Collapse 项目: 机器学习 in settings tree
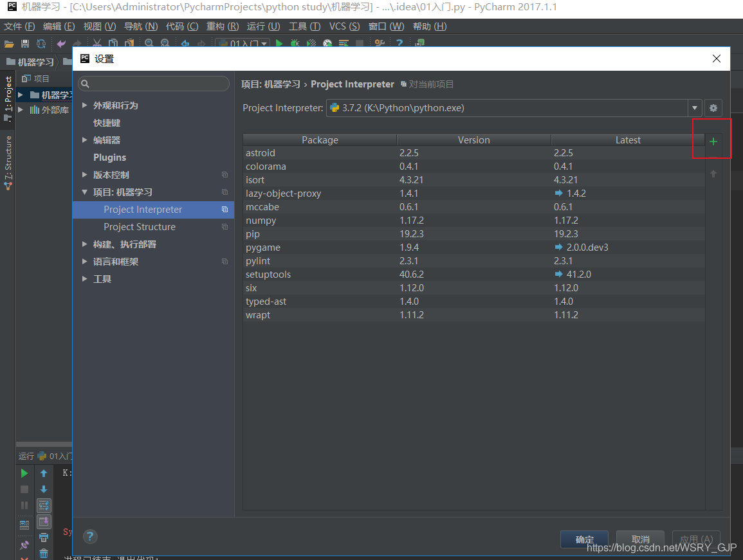 coord(84,192)
